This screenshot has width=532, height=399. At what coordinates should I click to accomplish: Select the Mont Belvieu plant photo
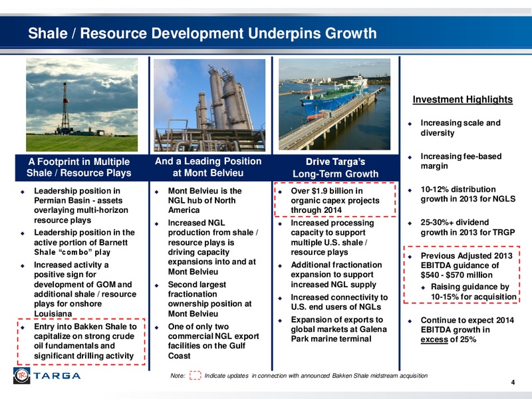[x=209, y=105]
